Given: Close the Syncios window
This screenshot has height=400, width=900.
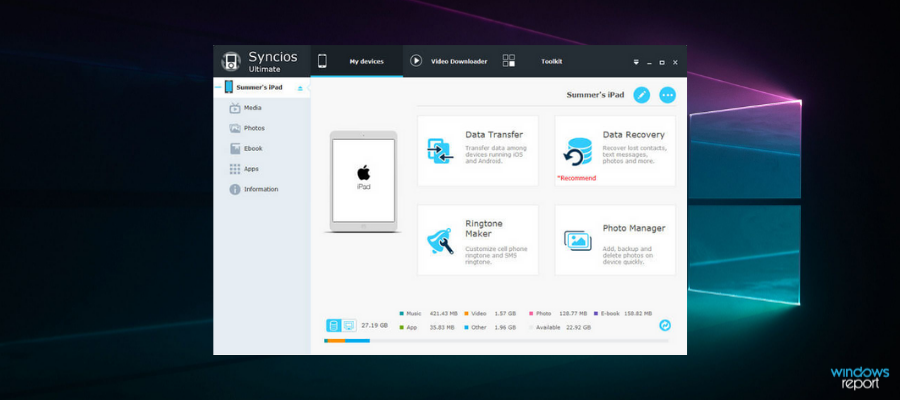Looking at the screenshot, I should point(675,62).
